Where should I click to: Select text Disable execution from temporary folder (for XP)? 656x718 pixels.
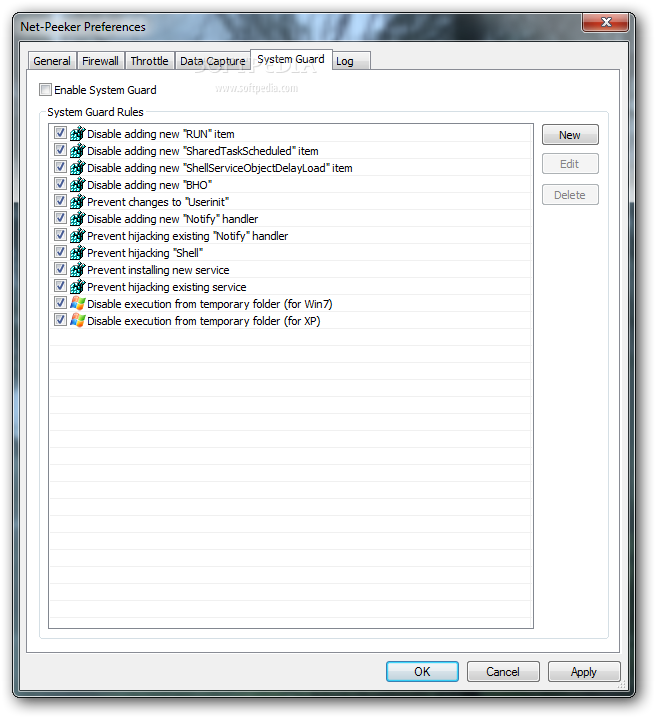[x=204, y=321]
